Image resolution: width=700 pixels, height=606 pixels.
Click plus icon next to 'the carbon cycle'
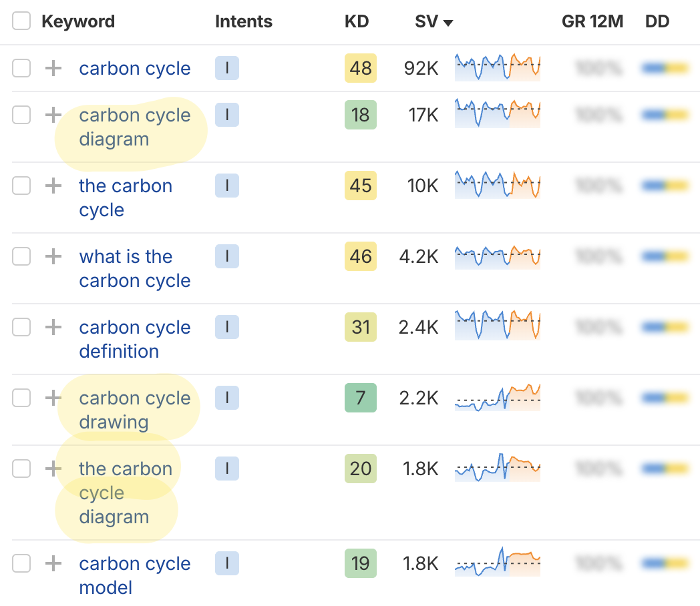tap(53, 186)
